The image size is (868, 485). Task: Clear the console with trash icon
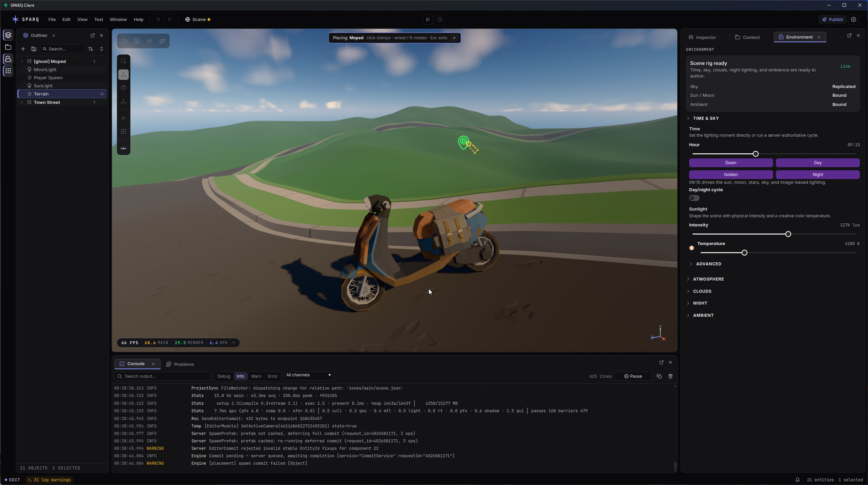coord(670,376)
